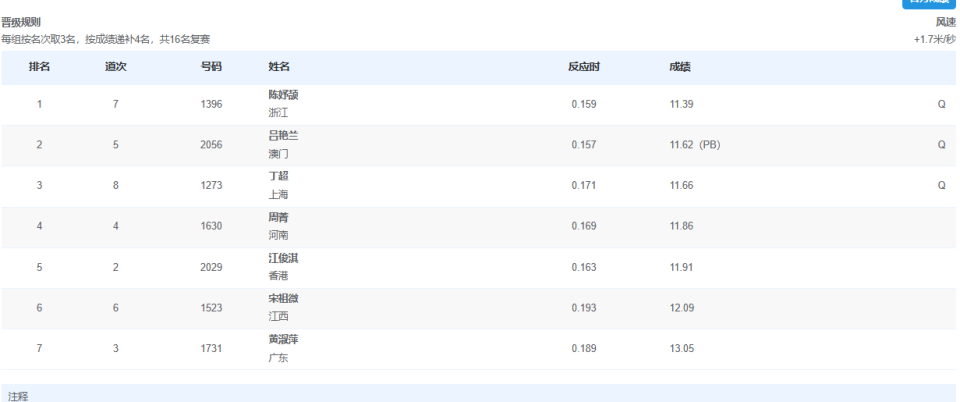Click the 成绩 column header

coord(680,67)
